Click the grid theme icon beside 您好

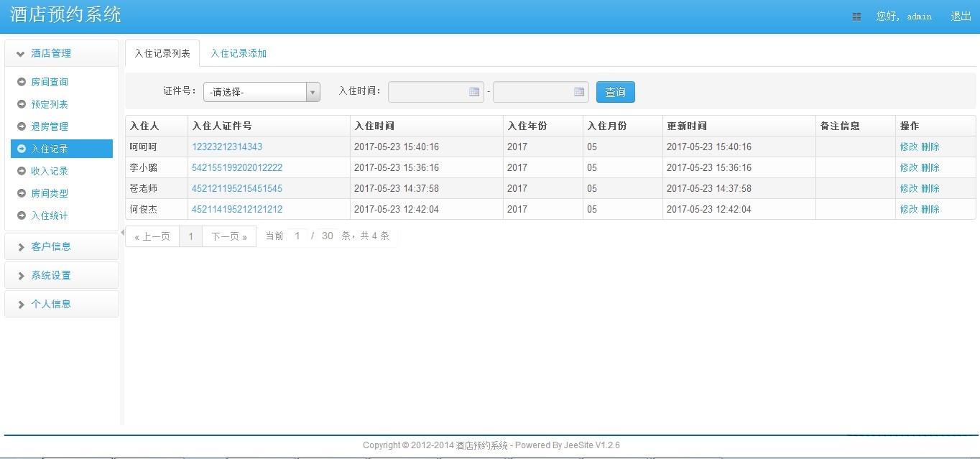tap(856, 17)
